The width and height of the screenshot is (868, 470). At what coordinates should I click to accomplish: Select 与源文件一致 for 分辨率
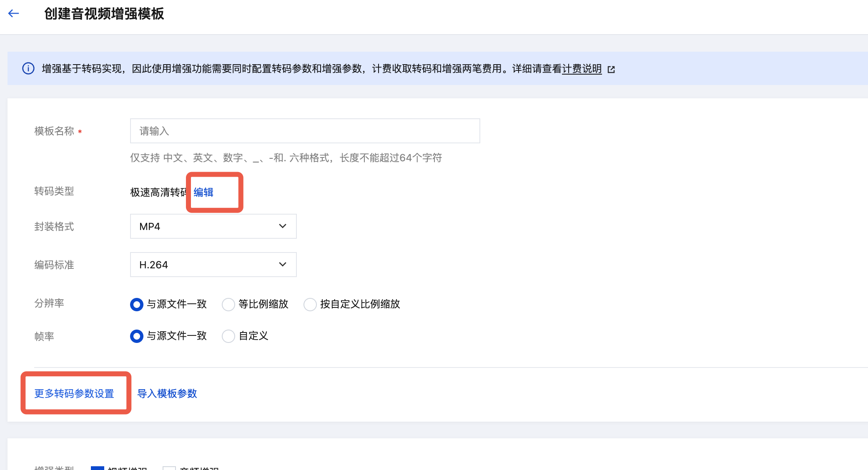(x=137, y=305)
